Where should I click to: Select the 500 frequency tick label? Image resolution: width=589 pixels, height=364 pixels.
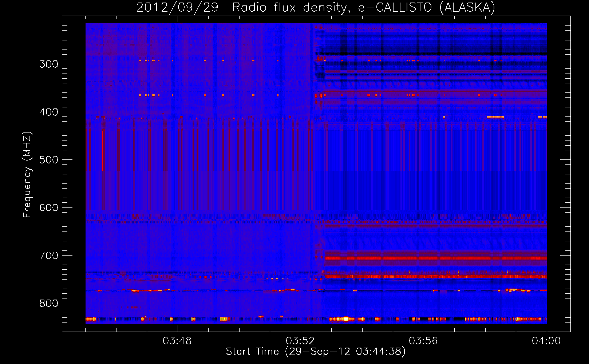49,160
